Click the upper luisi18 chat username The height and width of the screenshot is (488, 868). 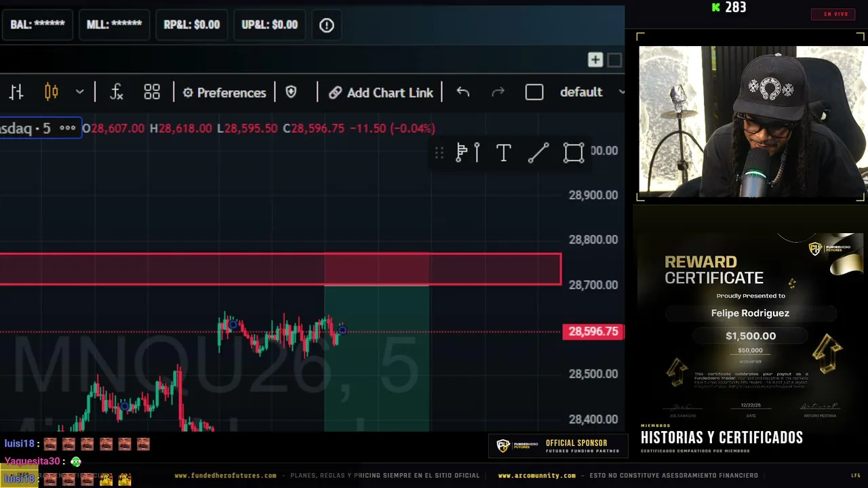pos(19,444)
